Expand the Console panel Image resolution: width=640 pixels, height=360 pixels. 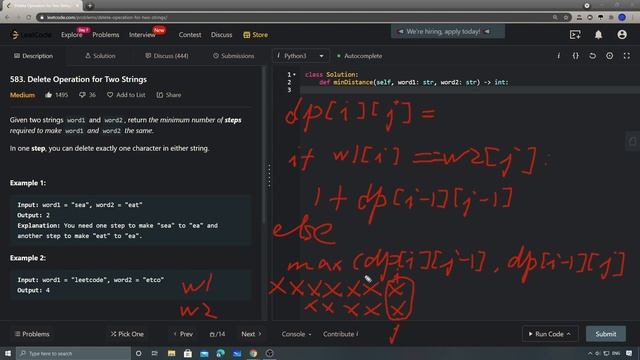click(296, 334)
